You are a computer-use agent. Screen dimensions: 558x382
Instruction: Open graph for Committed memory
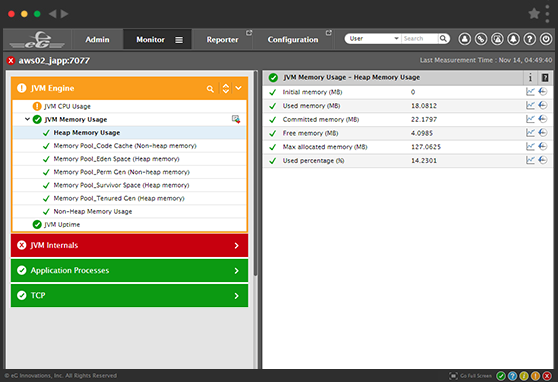click(x=530, y=119)
